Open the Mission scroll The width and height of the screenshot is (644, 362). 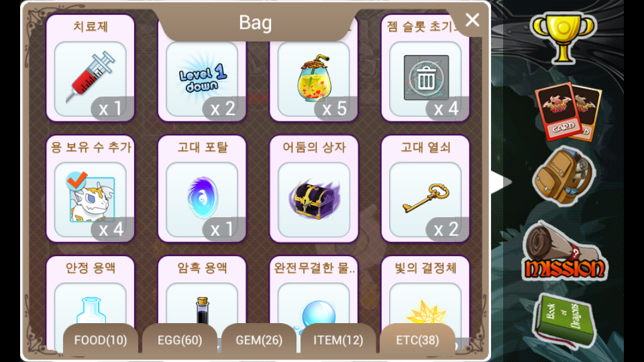tap(564, 251)
